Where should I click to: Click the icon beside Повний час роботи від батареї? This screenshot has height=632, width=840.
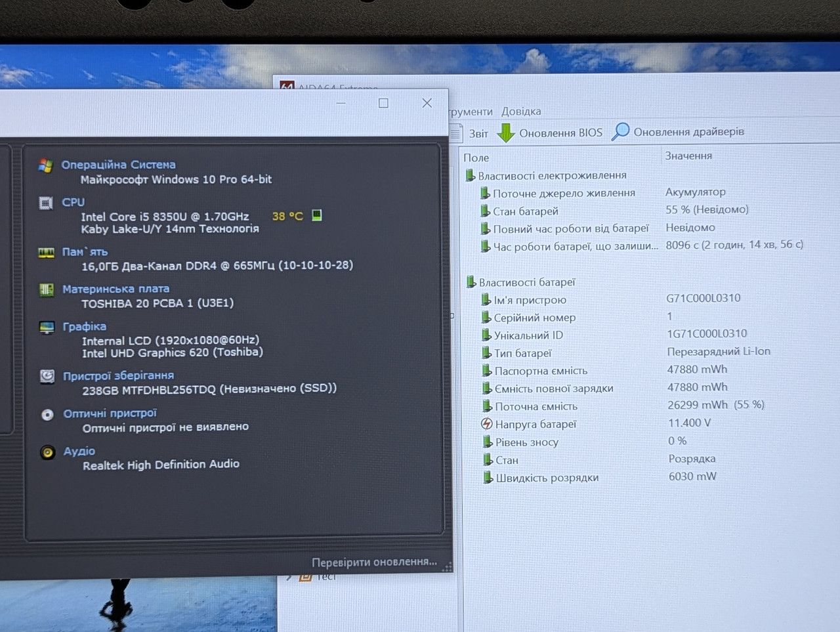coord(486,228)
